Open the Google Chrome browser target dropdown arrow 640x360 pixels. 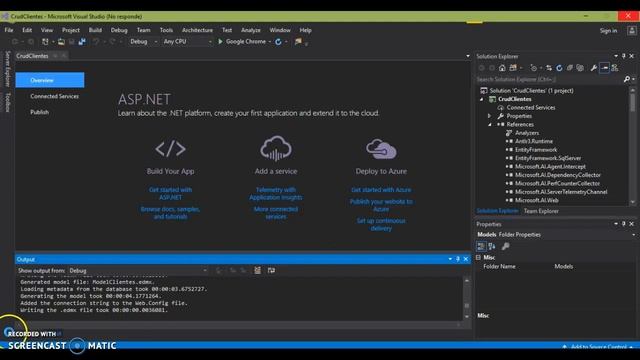point(270,42)
